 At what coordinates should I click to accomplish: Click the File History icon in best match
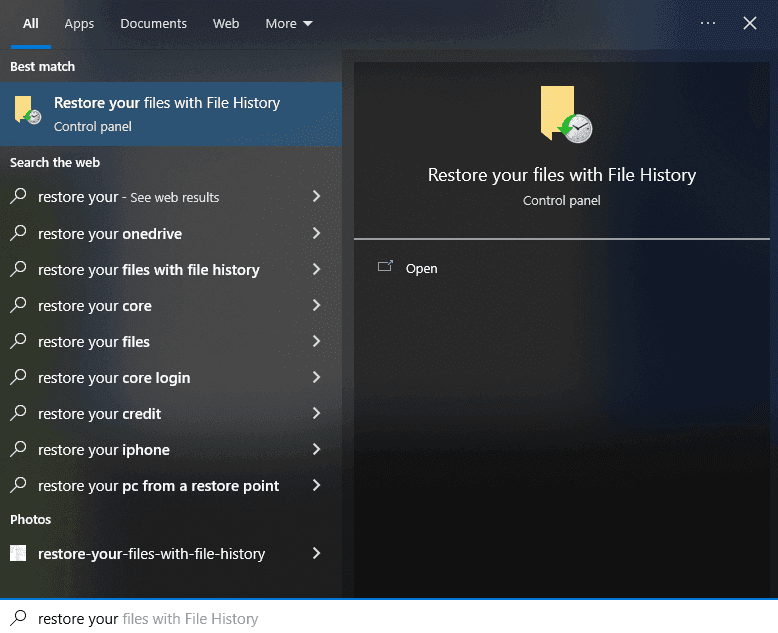(x=28, y=110)
